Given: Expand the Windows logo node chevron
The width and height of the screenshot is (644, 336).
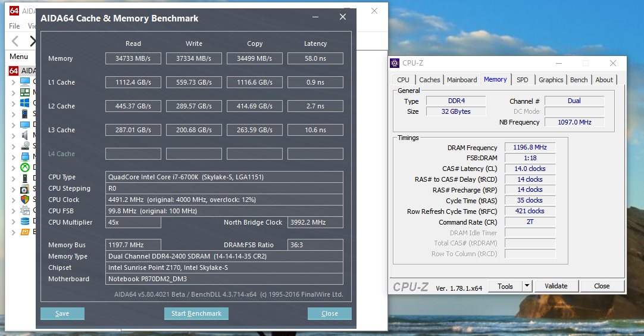Looking at the screenshot, I should click(x=14, y=103).
